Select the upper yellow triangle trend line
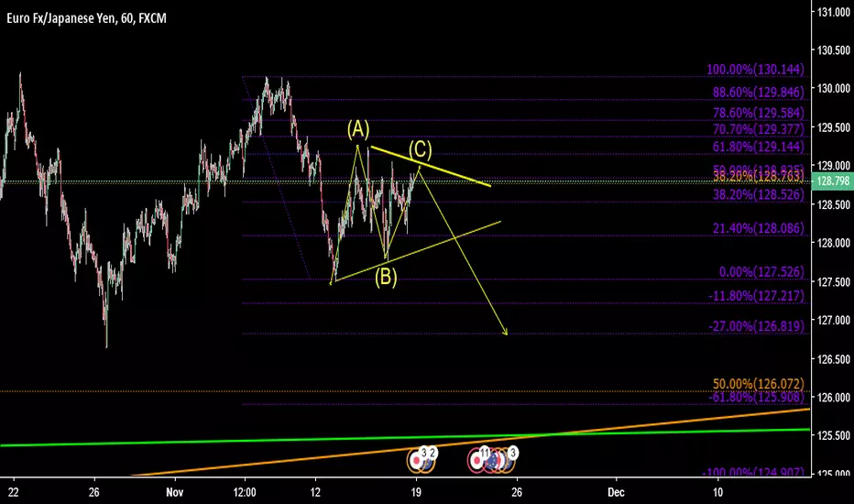The height and width of the screenshot is (504, 854). 431,166
